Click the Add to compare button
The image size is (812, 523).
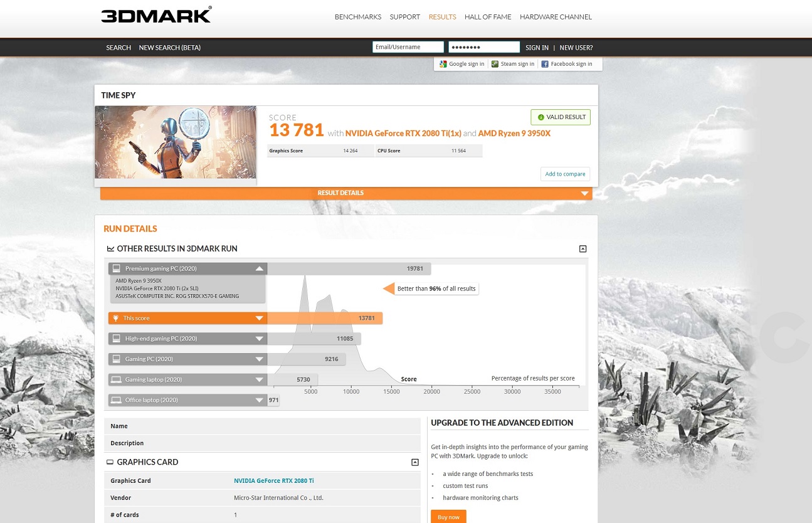[565, 174]
